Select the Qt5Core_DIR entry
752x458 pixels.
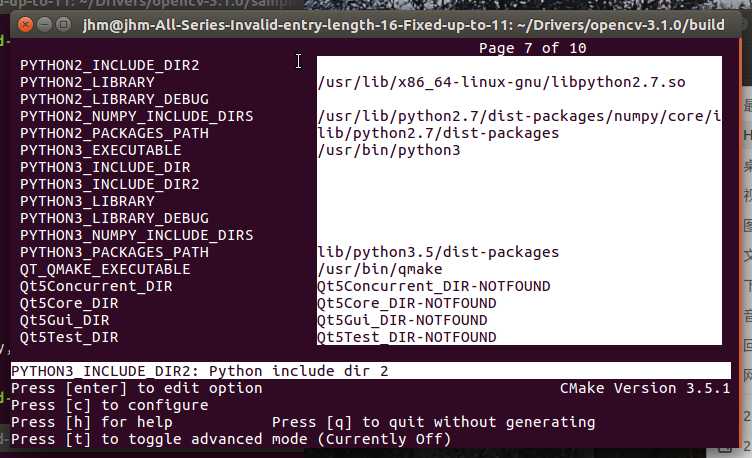(69, 303)
